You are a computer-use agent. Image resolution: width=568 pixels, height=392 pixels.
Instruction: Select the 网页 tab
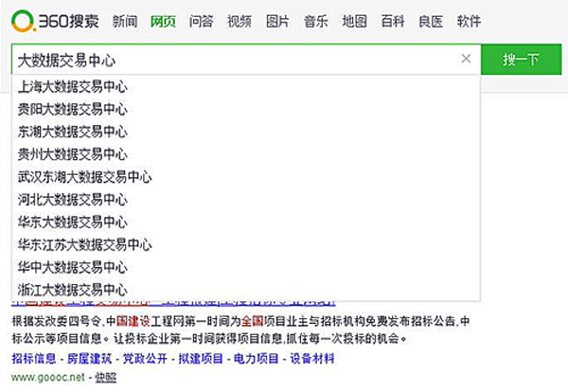163,22
